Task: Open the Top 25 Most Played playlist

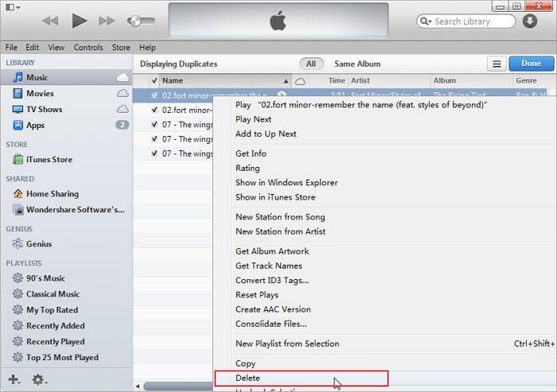Action: pyautogui.click(x=66, y=358)
